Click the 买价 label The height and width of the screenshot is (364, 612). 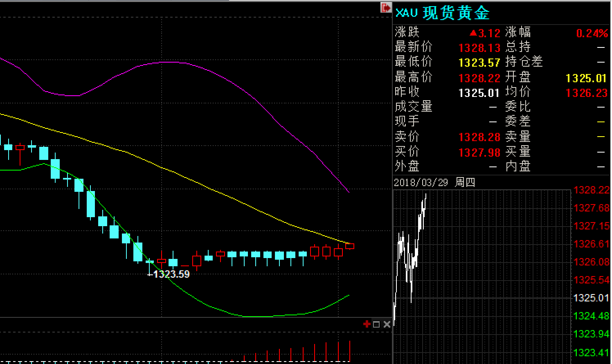point(407,151)
